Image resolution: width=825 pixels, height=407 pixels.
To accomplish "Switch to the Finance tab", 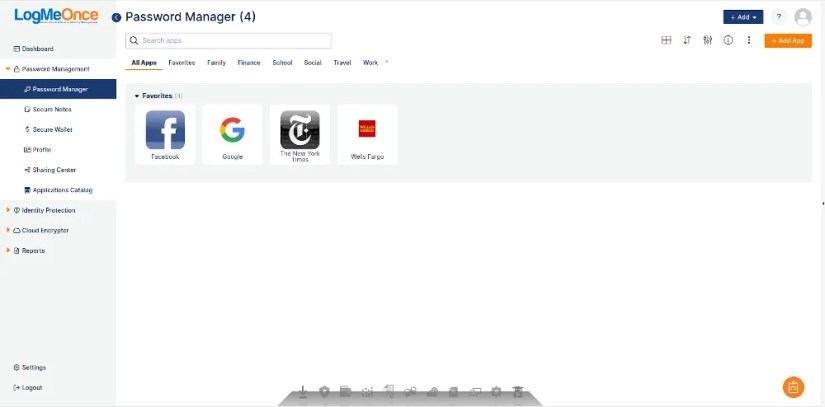I will (x=249, y=63).
